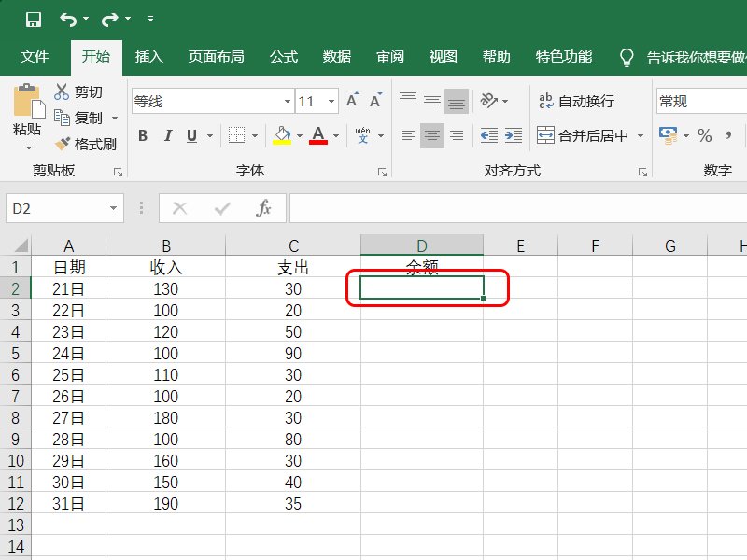
Task: Open the font name dropdown
Action: pos(286,100)
